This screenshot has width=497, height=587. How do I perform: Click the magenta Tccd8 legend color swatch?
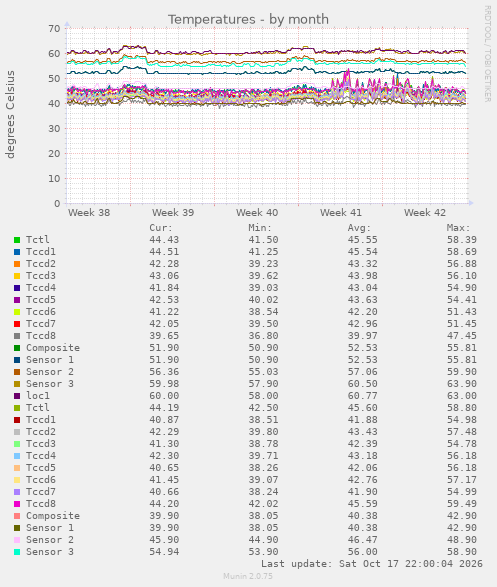[x=17, y=504]
